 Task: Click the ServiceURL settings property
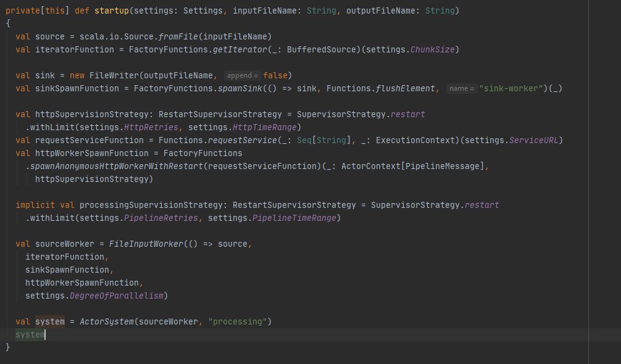click(533, 140)
